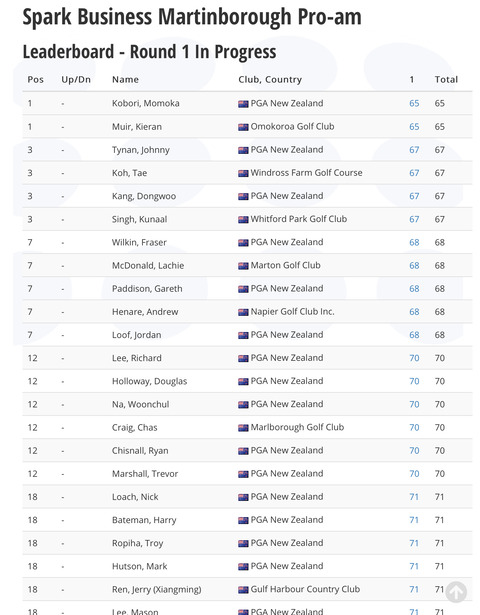Open Chas Craig's round 1 score link
This screenshot has height=615, width=480.
tap(414, 428)
